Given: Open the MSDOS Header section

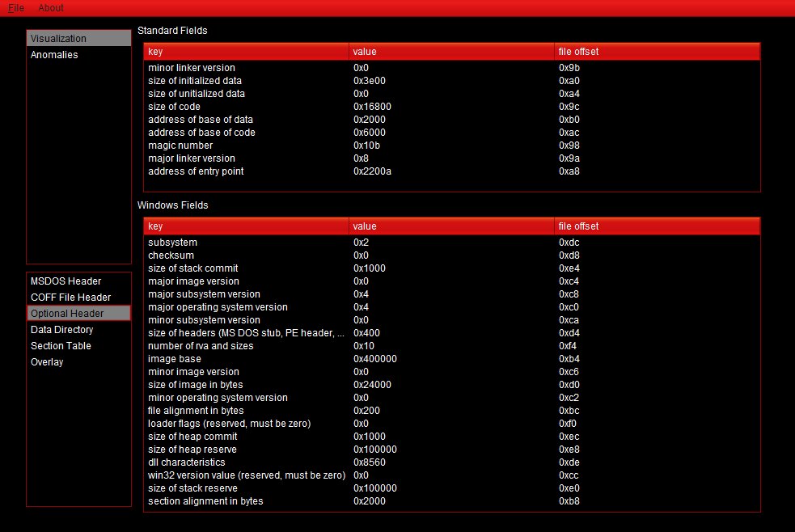Looking at the screenshot, I should pyautogui.click(x=78, y=281).
